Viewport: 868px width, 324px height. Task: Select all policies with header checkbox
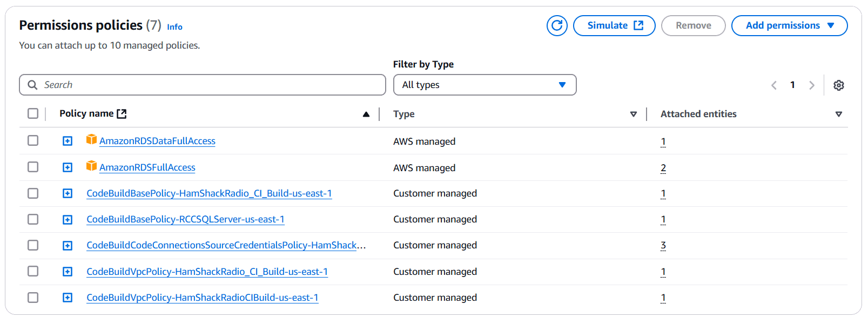click(33, 113)
